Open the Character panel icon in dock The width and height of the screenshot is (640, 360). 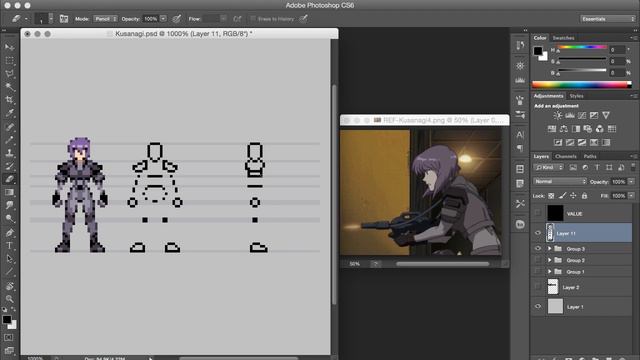[x=520, y=134]
